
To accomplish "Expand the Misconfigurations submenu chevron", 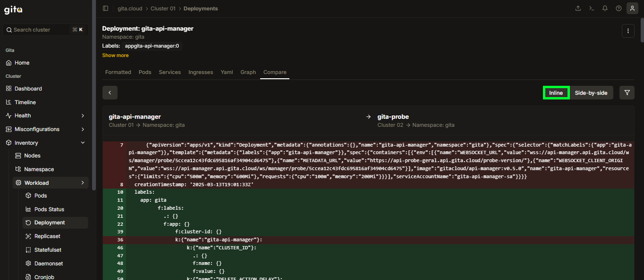I will 83,129.
